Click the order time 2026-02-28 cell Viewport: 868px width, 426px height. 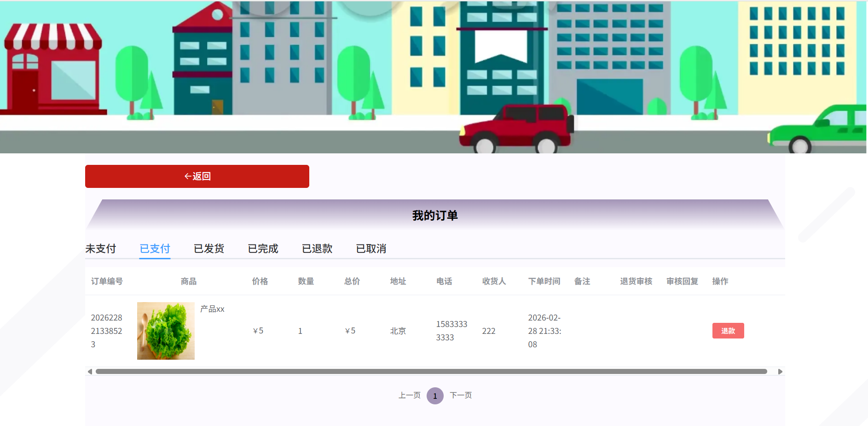coord(544,331)
